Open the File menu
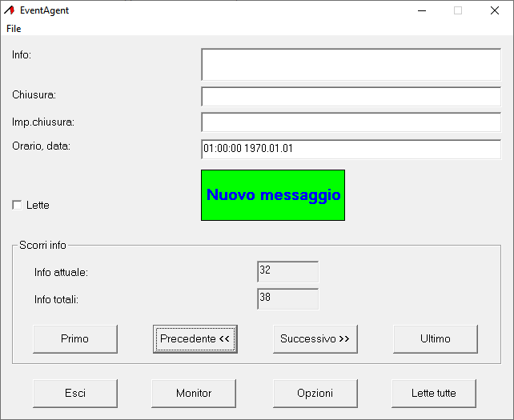Viewport: 514px width, 420px height. click(x=14, y=29)
